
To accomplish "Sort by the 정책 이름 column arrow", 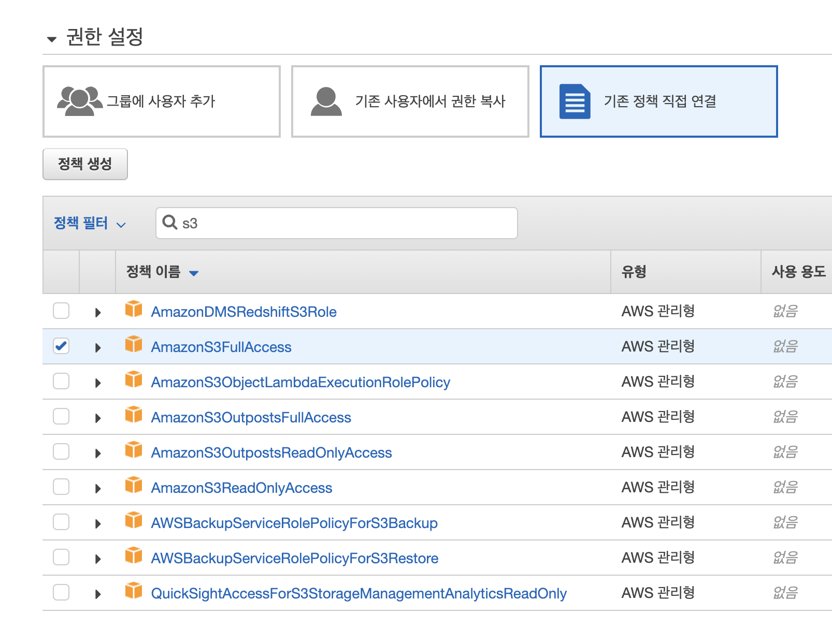I will pyautogui.click(x=194, y=273).
